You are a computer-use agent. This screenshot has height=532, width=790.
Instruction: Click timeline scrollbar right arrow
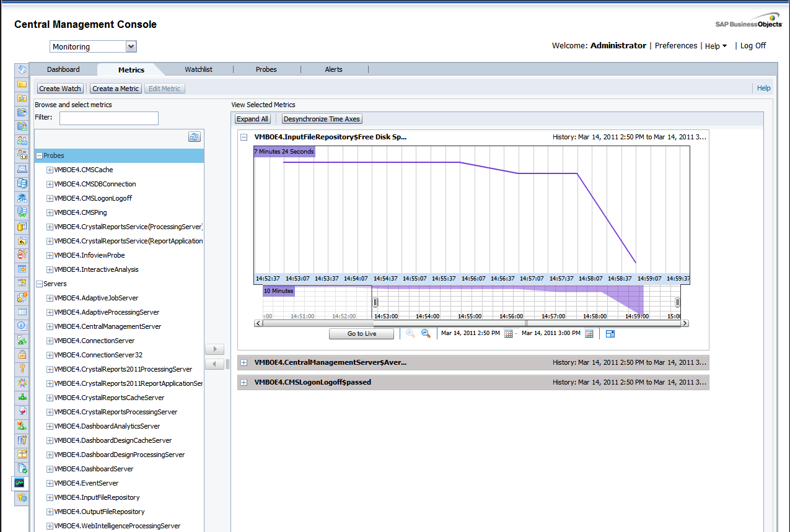point(685,323)
